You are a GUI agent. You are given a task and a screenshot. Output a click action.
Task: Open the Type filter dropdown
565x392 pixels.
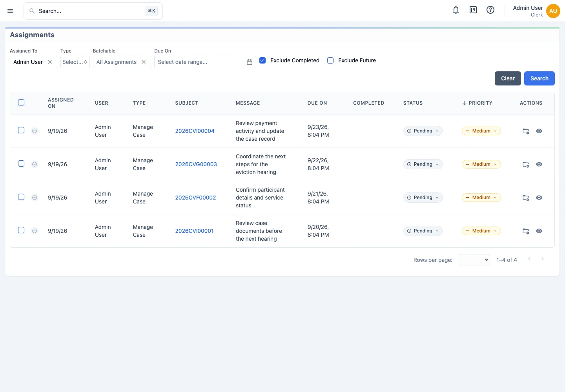(75, 62)
